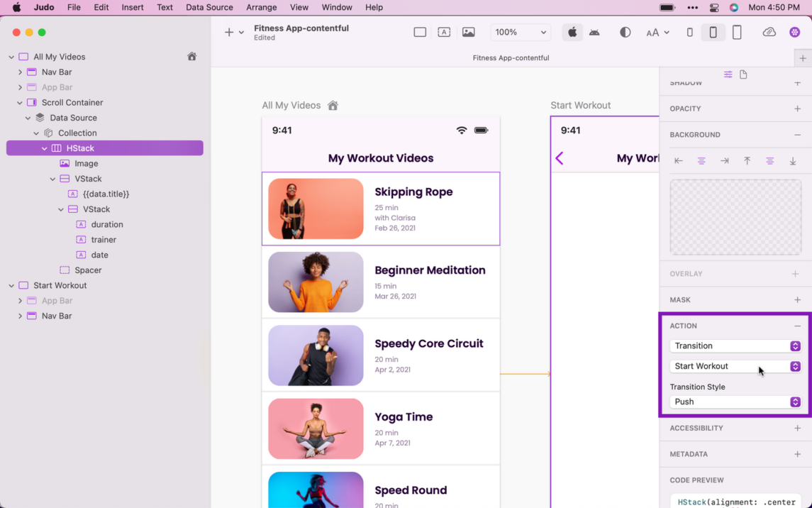Insert an image from the toolbar
This screenshot has height=508, width=812.
click(468, 32)
